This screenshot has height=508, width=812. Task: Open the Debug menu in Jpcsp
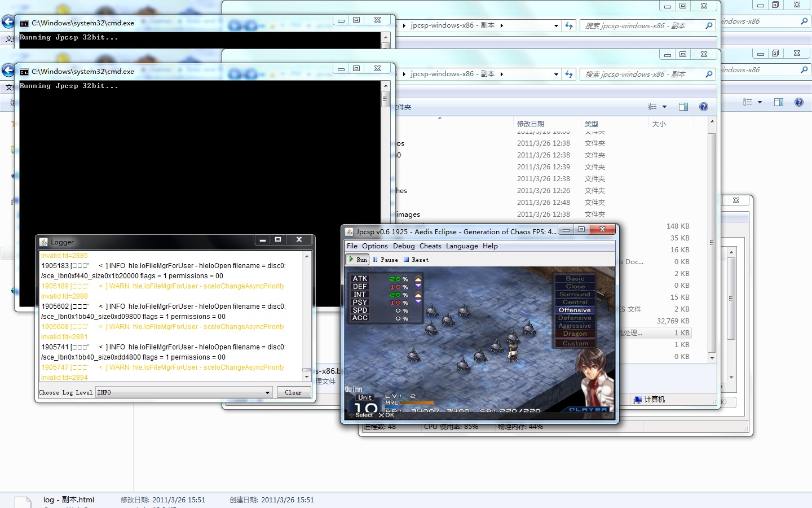(403, 246)
